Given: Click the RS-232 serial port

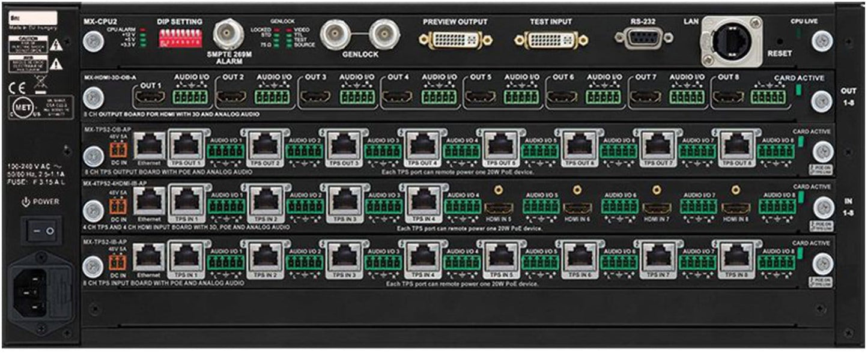Looking at the screenshot, I should (642, 37).
